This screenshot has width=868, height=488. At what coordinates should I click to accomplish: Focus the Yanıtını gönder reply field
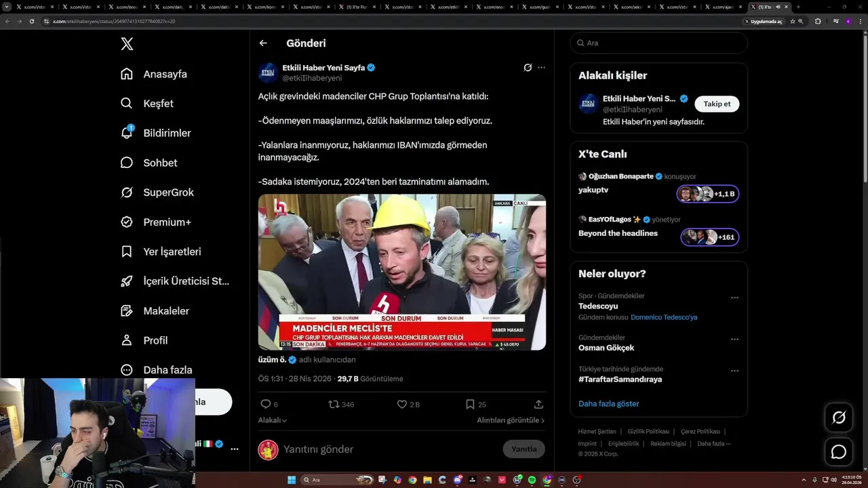pos(390,449)
